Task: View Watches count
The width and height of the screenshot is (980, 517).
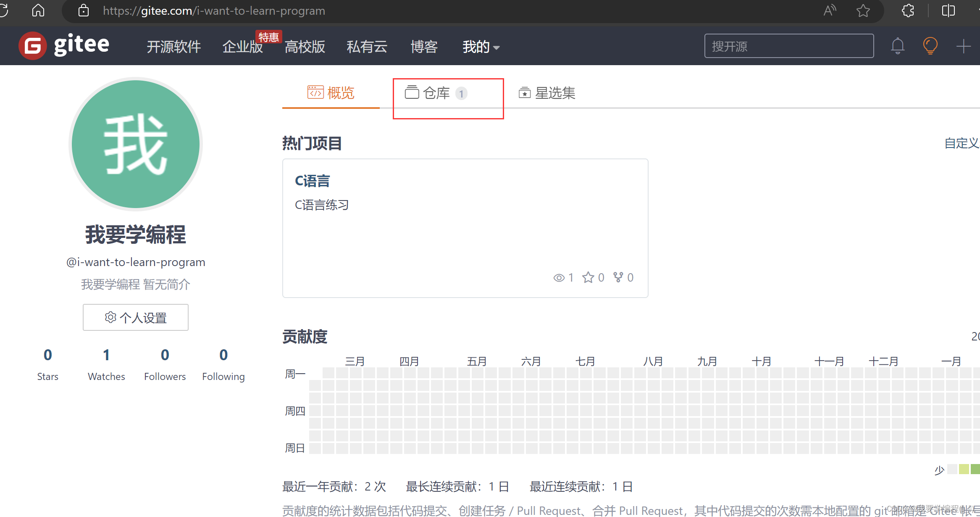Action: tap(106, 364)
